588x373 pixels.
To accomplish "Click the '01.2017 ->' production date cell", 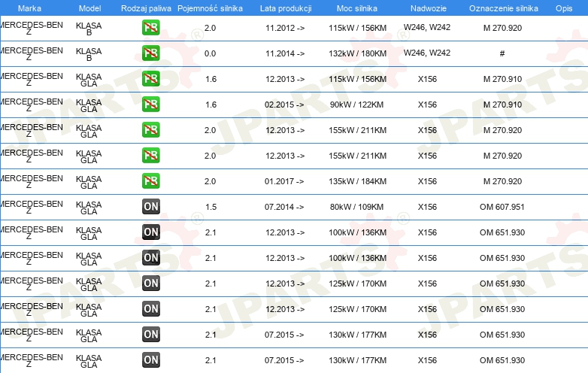I will pyautogui.click(x=284, y=181).
